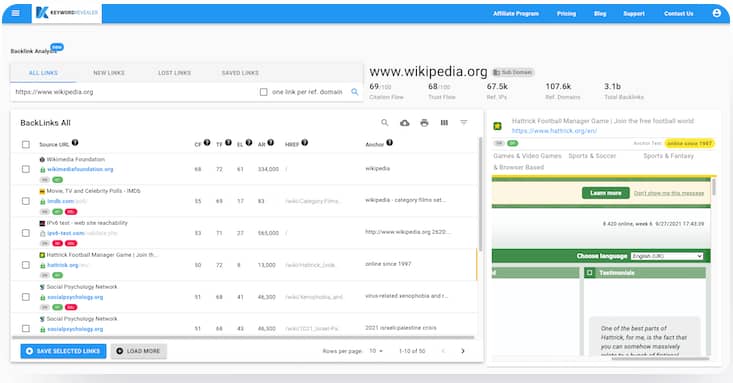Screen dimensions: 733x383
Task: Click the blue search icon beside the URL field
Action: pyautogui.click(x=354, y=92)
